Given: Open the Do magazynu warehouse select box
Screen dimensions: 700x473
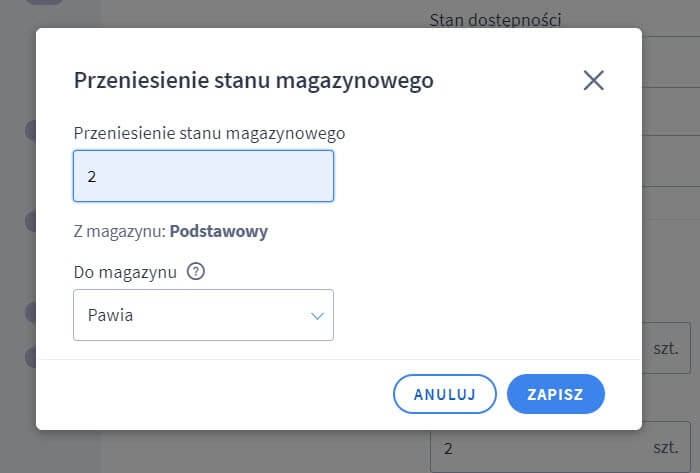Looking at the screenshot, I should pyautogui.click(x=203, y=316).
